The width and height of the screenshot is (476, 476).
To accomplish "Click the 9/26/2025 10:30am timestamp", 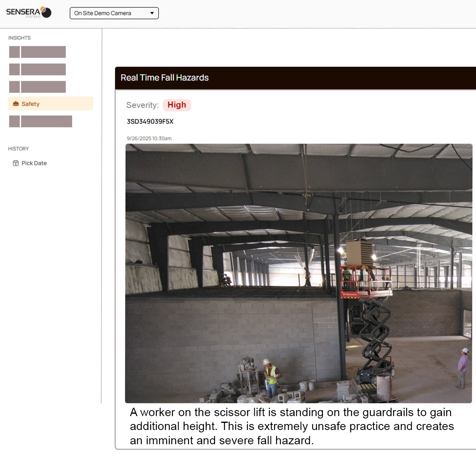I will click(149, 138).
